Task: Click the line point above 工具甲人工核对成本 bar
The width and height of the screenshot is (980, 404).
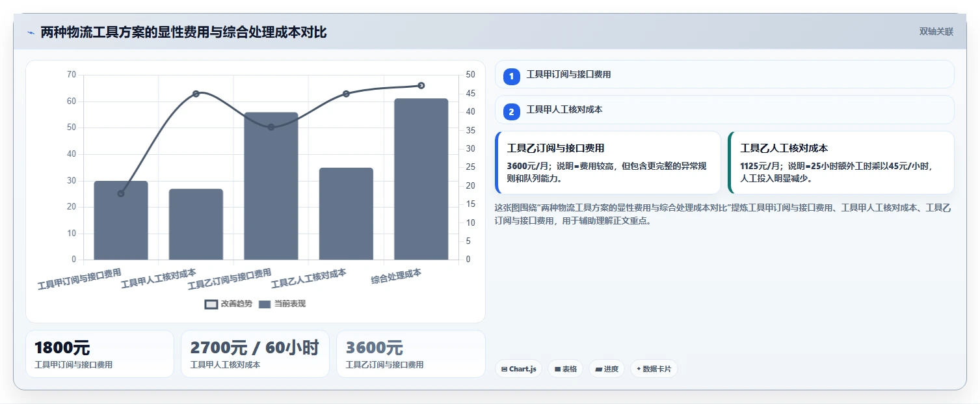Action: tap(196, 94)
